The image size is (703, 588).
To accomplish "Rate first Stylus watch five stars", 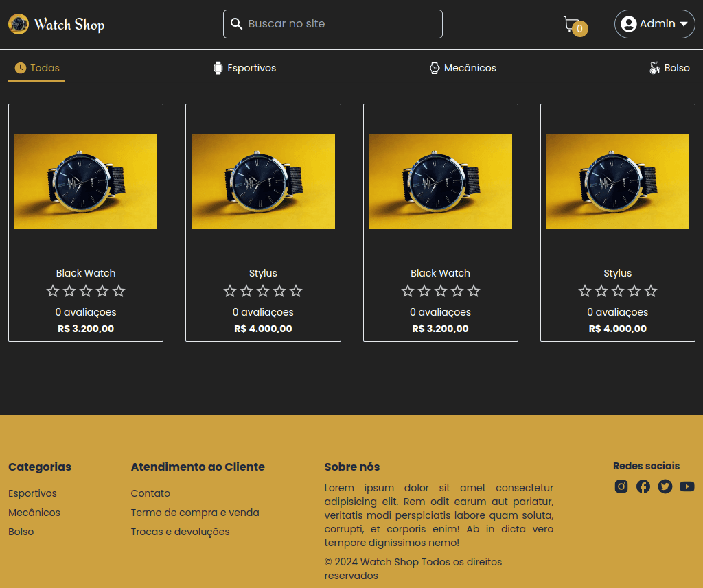I will [296, 291].
